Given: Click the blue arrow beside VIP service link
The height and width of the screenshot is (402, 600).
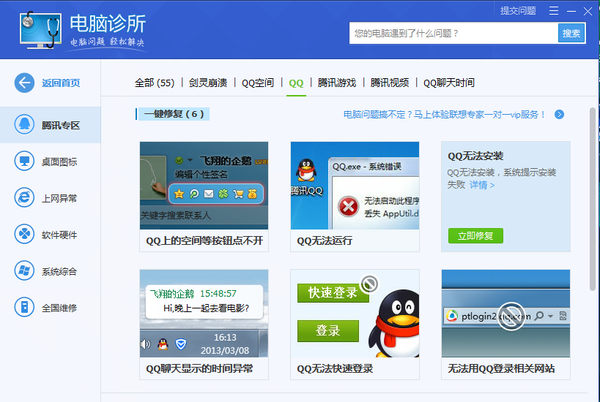Looking at the screenshot, I should 559,114.
